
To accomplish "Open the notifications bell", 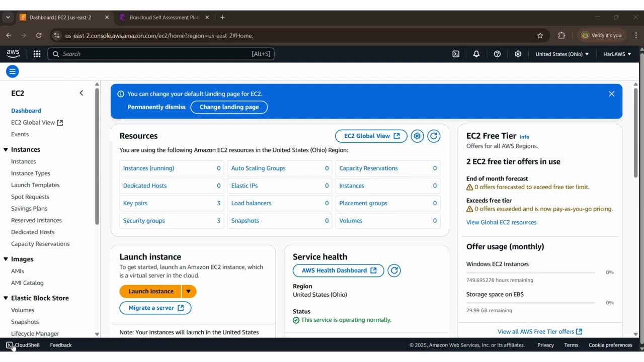I will (x=476, y=54).
